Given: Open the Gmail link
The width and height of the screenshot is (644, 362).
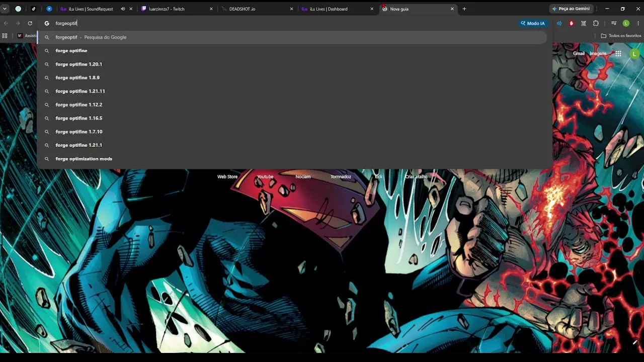Looking at the screenshot, I should click(x=579, y=54).
